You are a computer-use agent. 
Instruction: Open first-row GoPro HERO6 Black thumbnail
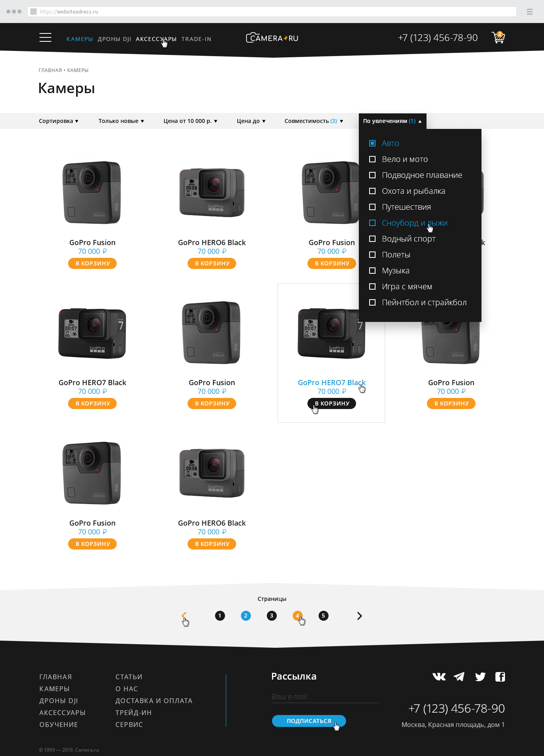tap(212, 193)
